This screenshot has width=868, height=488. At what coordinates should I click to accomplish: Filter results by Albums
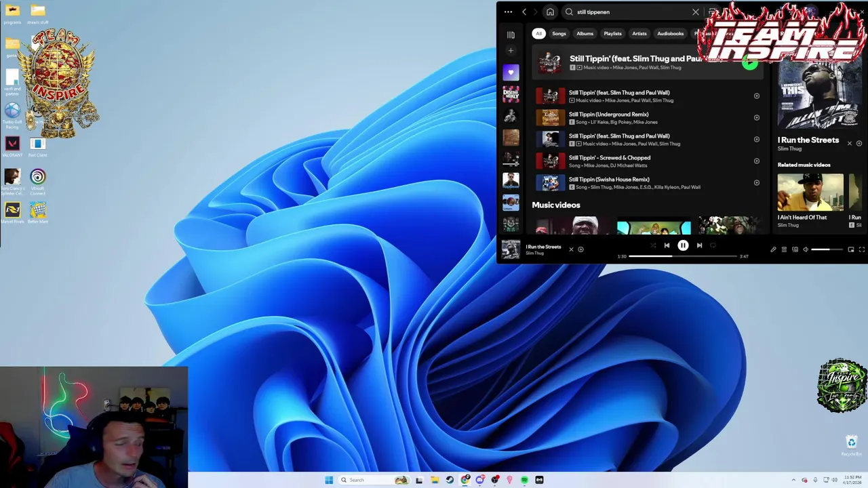coord(585,33)
